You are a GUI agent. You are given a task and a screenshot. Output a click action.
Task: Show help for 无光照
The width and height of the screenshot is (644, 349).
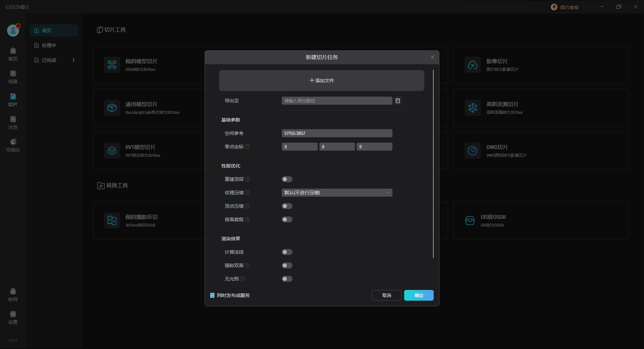243,279
